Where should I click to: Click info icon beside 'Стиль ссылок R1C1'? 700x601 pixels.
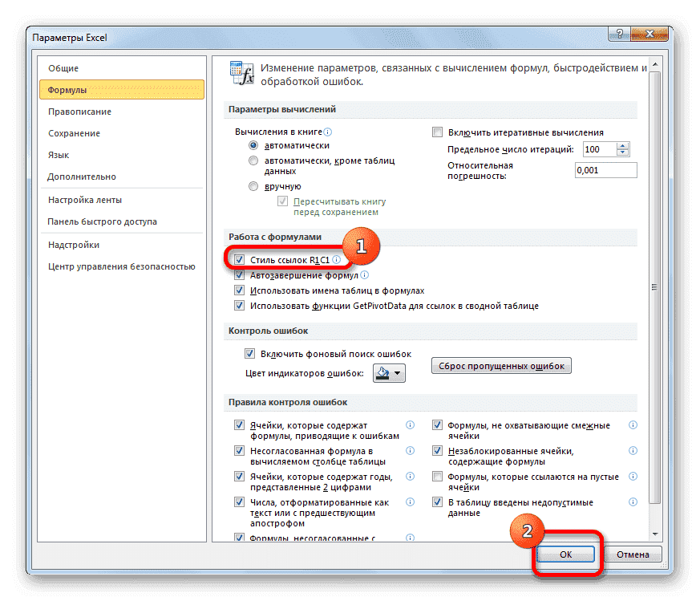coord(337,260)
